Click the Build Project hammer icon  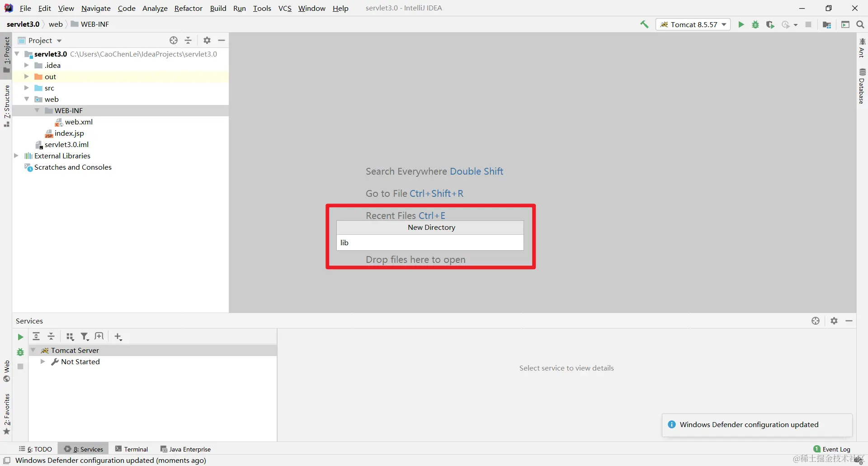click(644, 24)
